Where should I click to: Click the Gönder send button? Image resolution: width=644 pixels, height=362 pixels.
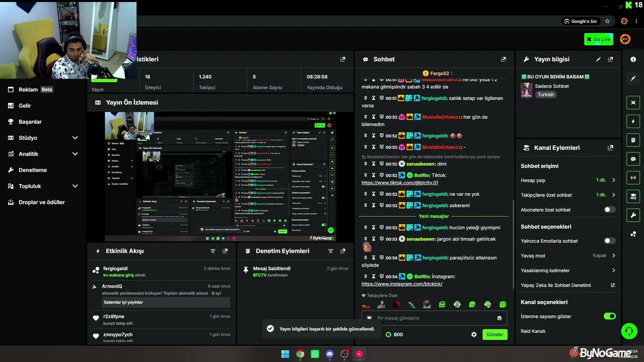(495, 334)
